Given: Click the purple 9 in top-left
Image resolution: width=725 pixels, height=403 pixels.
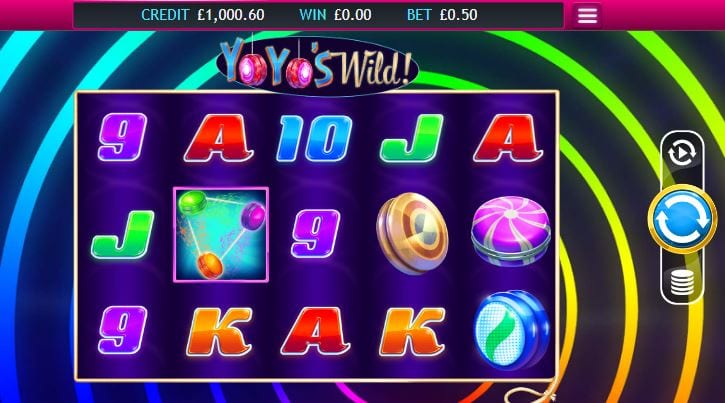Looking at the screenshot, I should tap(122, 137).
